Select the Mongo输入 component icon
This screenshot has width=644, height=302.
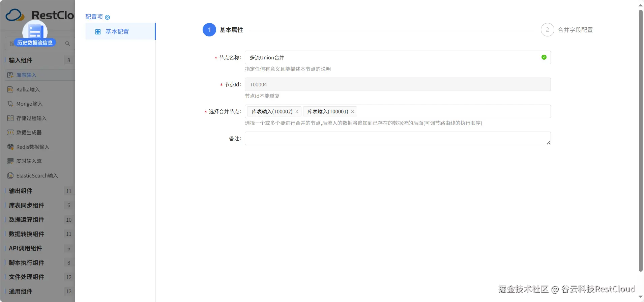10,104
